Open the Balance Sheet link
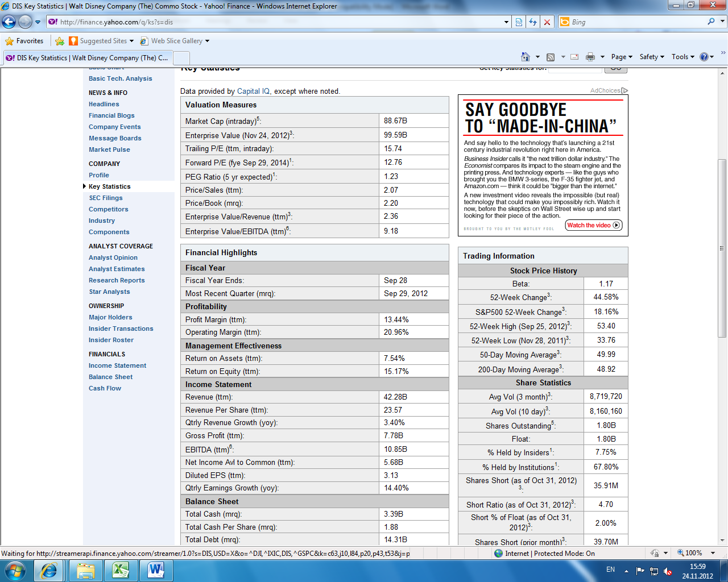This screenshot has width=728, height=582. pos(111,377)
